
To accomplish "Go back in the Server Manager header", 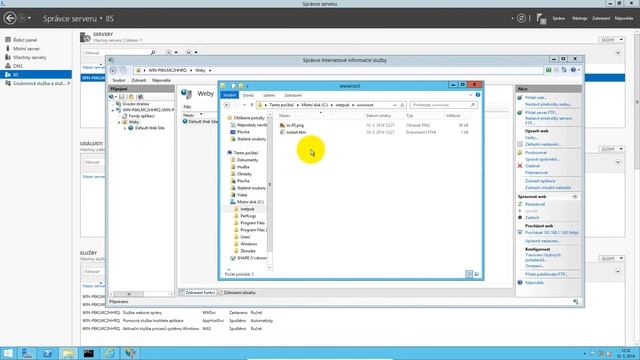I will tap(10, 18).
